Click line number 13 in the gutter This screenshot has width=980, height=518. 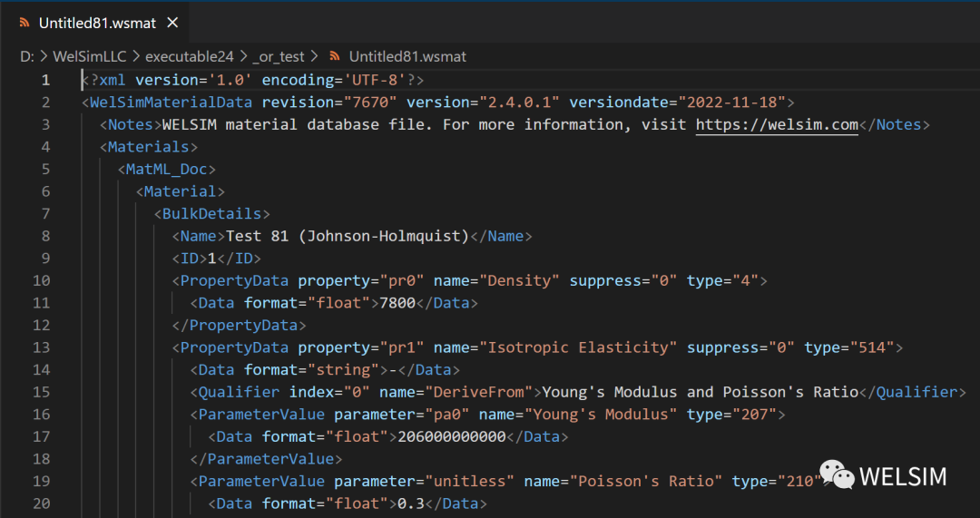click(41, 347)
